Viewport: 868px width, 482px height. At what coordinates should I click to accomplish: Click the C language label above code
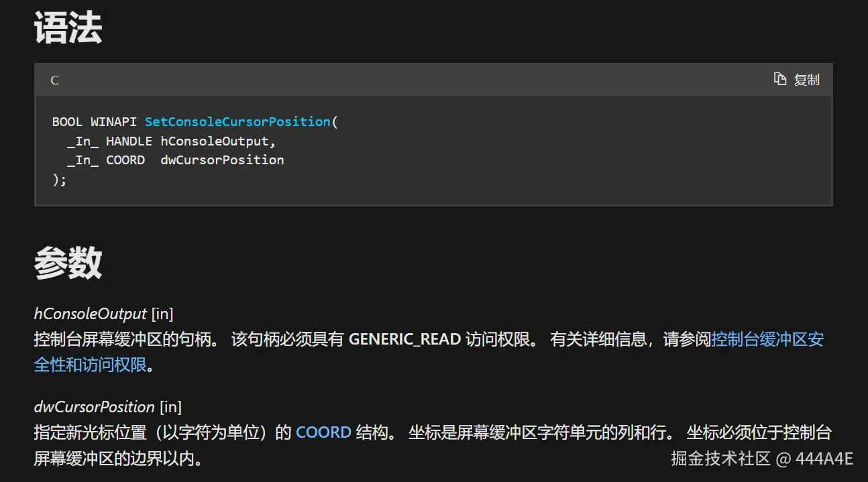point(54,80)
